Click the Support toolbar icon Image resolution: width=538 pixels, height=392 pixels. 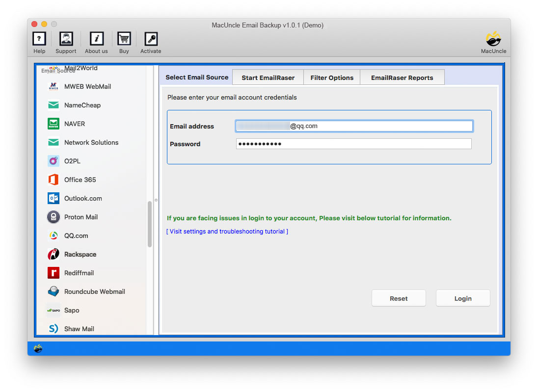coord(65,42)
